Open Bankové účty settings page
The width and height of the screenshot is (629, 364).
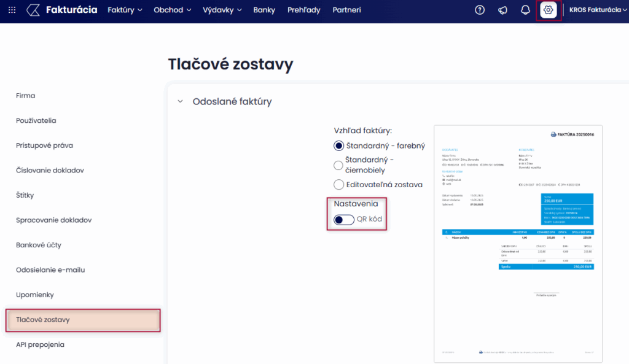pyautogui.click(x=39, y=245)
